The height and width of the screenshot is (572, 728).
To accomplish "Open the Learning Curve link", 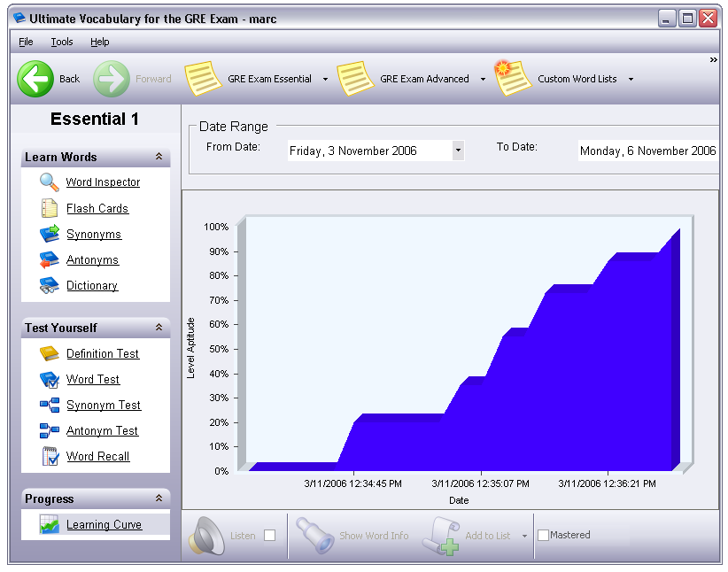I will coord(104,525).
